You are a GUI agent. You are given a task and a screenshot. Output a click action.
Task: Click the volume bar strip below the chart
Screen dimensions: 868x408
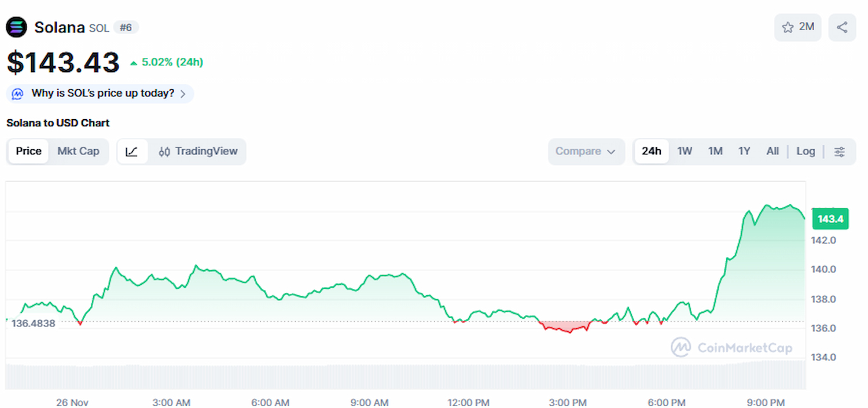405,375
